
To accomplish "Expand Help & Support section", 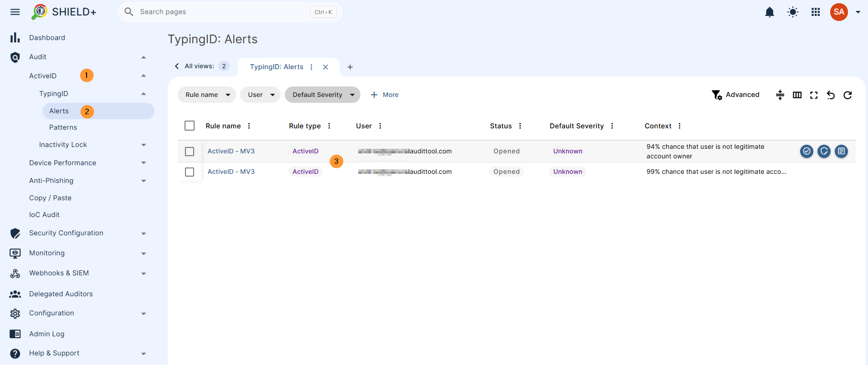I will [144, 354].
